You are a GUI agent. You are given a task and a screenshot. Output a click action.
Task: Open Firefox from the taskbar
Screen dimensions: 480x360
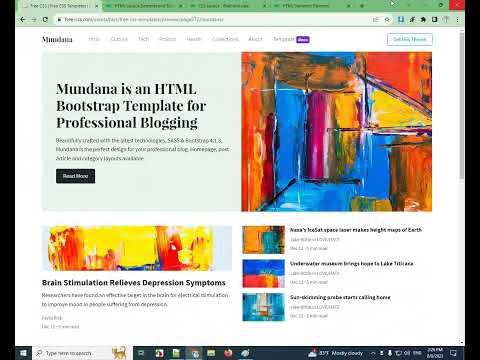[228, 353]
